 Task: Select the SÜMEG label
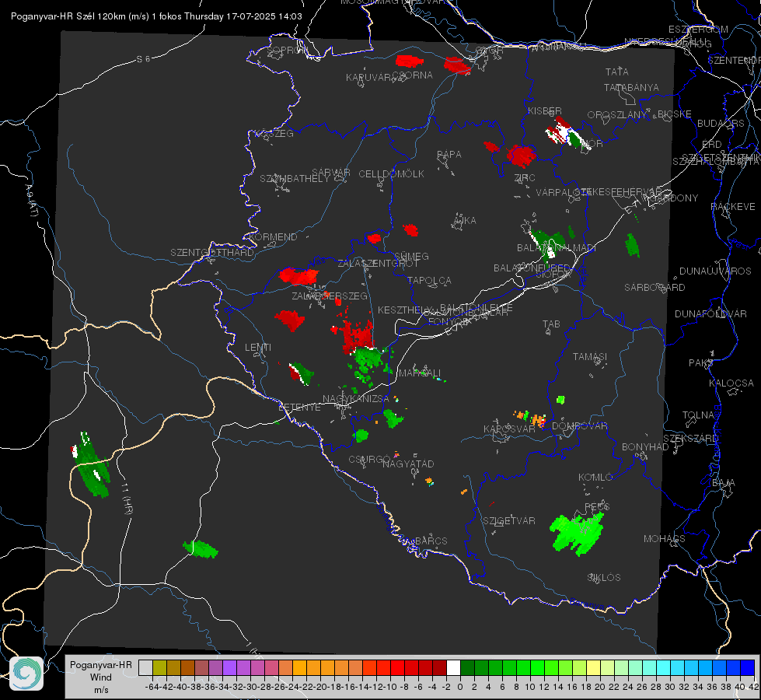pyautogui.click(x=411, y=257)
